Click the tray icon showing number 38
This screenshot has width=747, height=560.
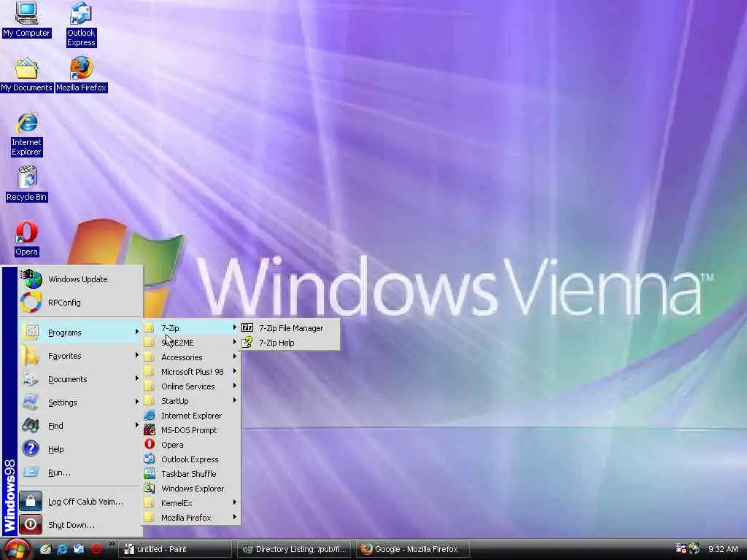(x=681, y=548)
